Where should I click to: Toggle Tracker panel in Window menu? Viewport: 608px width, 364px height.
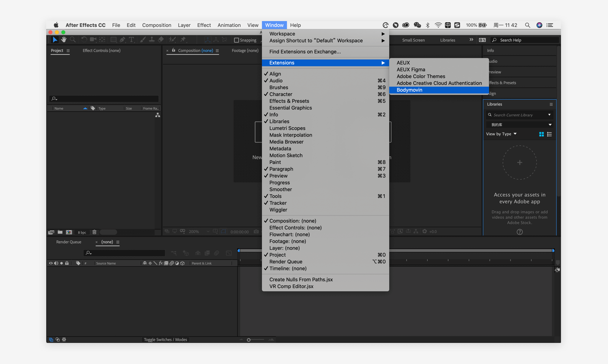(325, 203)
